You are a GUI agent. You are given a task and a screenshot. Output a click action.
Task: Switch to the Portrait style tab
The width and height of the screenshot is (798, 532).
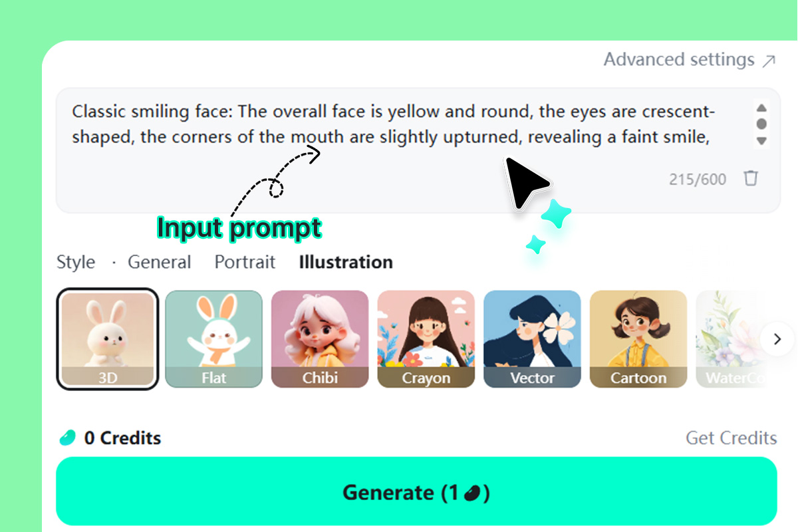click(x=245, y=262)
